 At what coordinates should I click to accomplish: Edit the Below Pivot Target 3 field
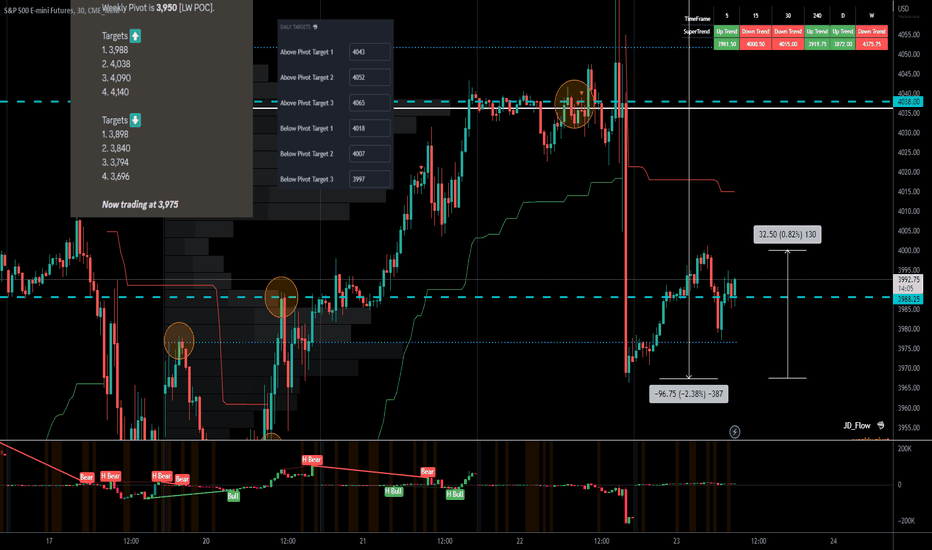point(370,179)
